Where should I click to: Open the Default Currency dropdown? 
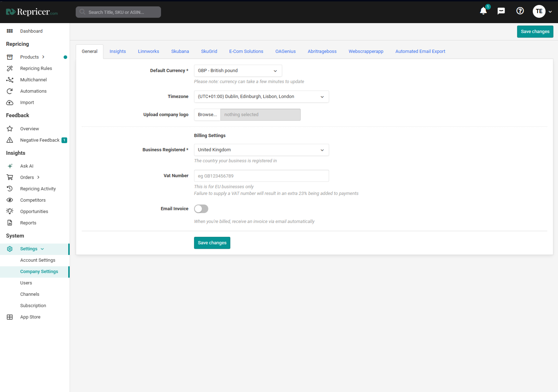point(238,71)
